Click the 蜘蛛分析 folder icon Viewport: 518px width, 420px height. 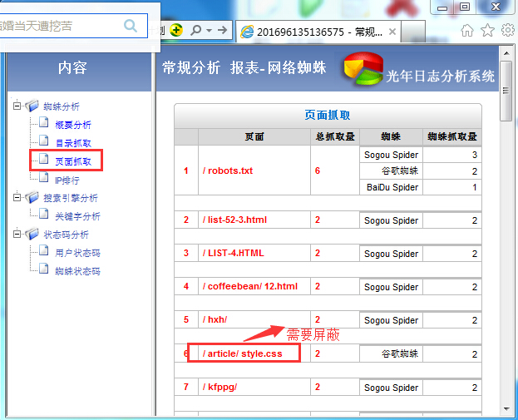point(32,106)
